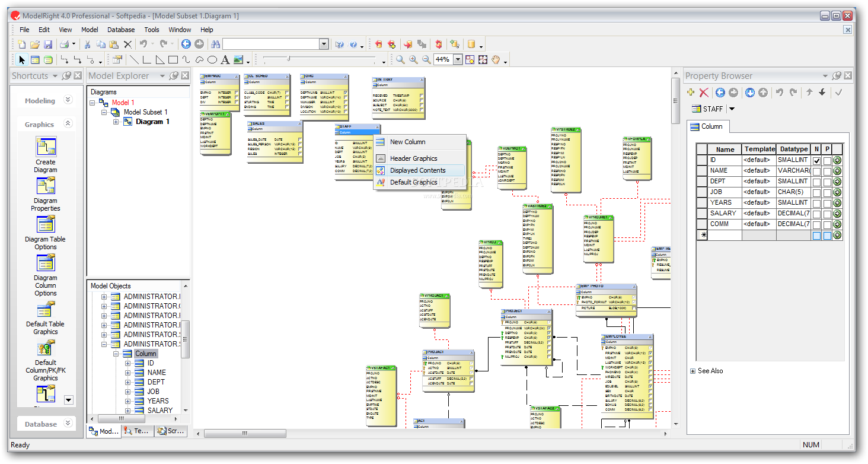The image size is (868, 464).
Task: Click the Save floppy disk icon
Action: point(48,45)
